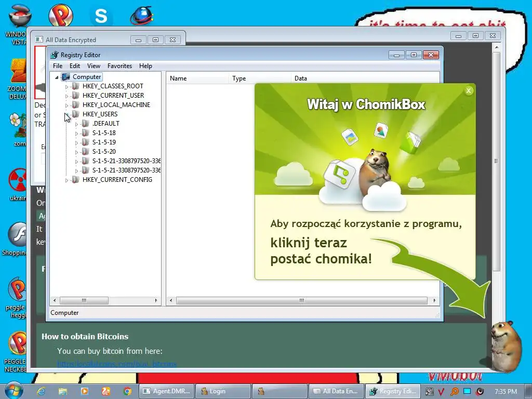Viewport: 532px width, 399px height.
Task: Open the File menu in Registry Editor
Action: click(x=58, y=66)
